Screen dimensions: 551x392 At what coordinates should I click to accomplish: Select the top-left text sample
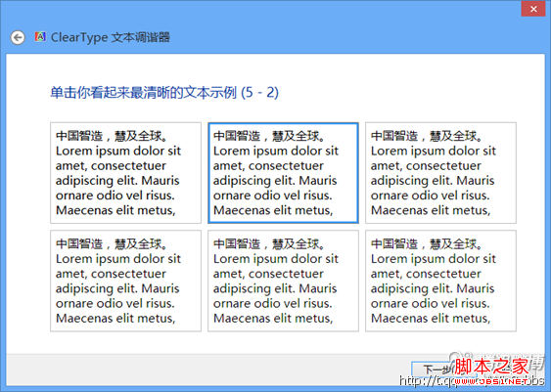pos(126,173)
